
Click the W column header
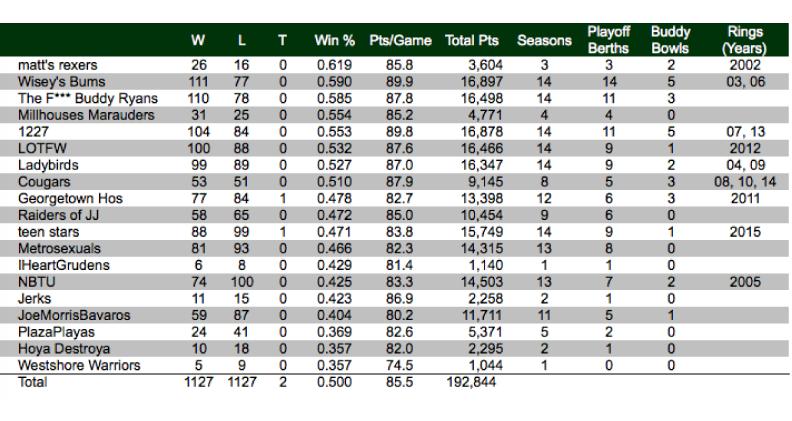[198, 40]
